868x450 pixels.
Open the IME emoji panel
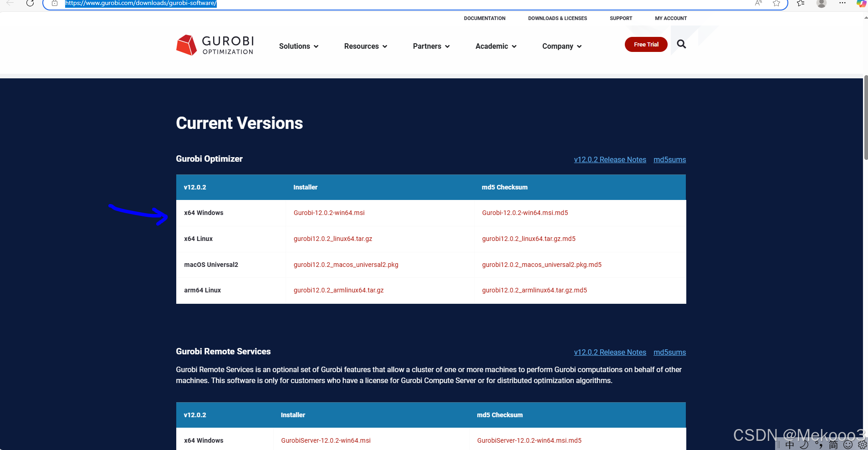(848, 445)
